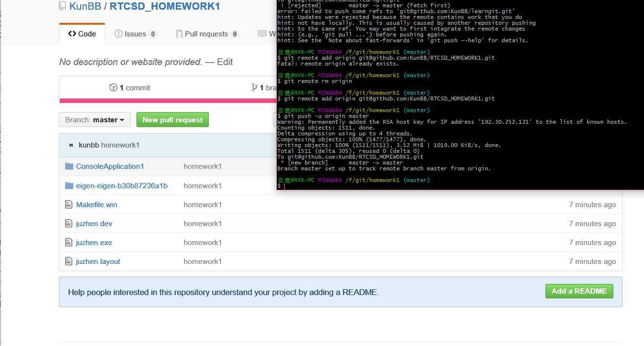The width and height of the screenshot is (644, 346).
Task: Click the Makefile.win file icon
Action: coord(68,205)
